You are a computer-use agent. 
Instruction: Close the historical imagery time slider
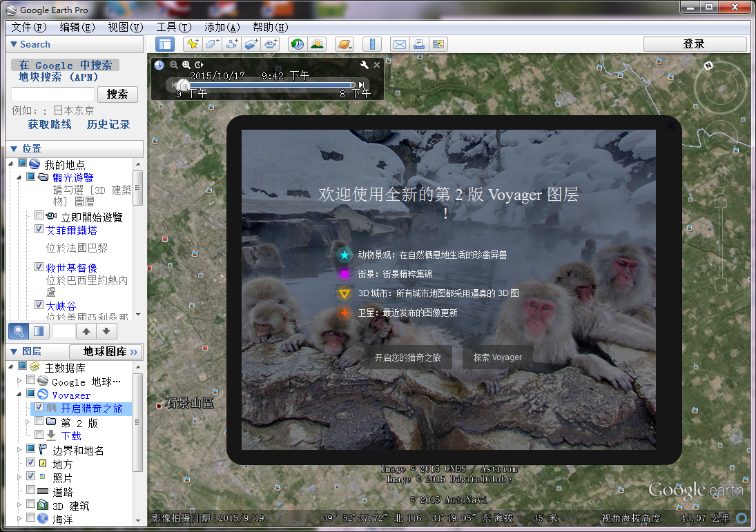[x=377, y=65]
